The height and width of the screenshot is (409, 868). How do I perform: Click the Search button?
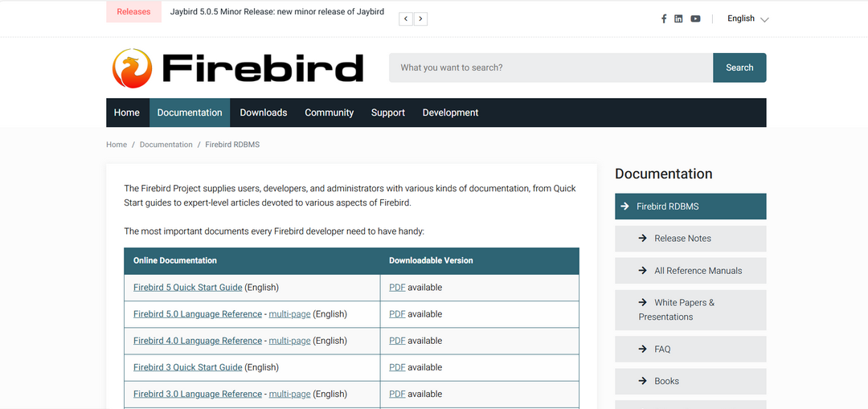tap(739, 67)
